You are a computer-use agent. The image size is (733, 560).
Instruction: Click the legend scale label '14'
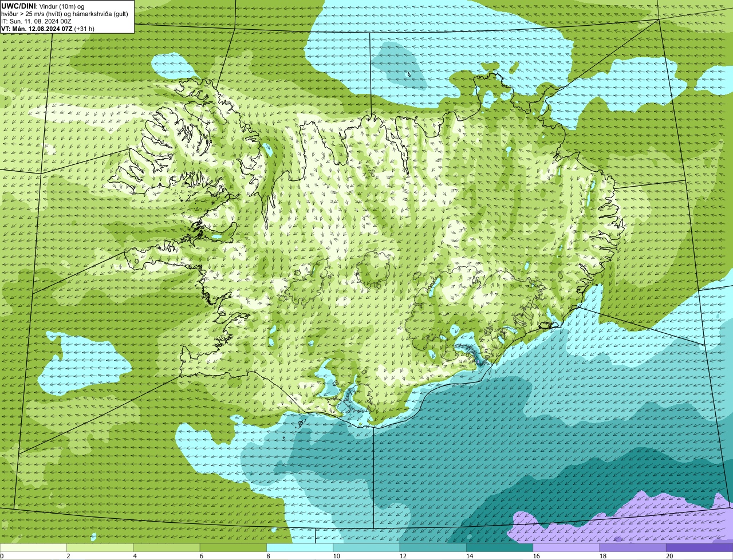(x=470, y=556)
